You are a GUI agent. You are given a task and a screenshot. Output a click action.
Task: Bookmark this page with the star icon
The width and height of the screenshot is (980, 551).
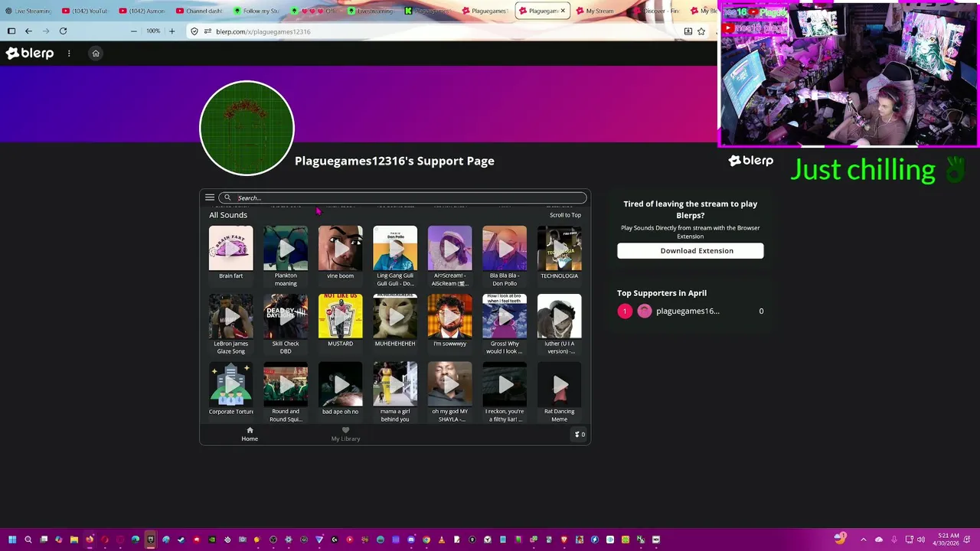pyautogui.click(x=701, y=31)
